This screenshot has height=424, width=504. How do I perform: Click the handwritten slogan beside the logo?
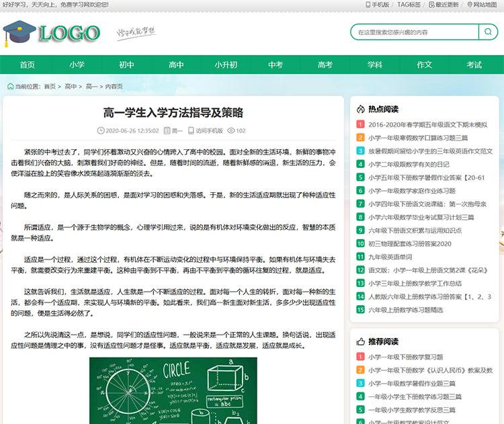click(136, 33)
